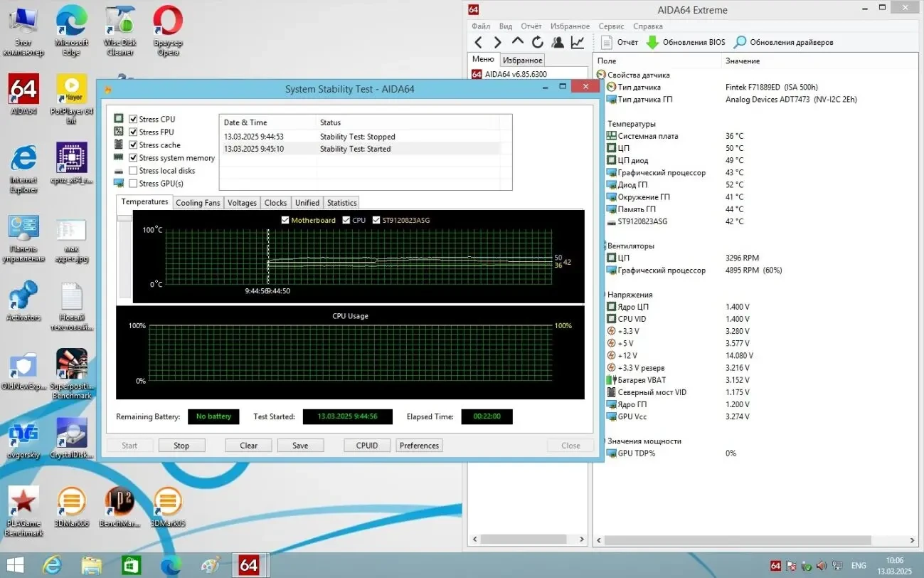Viewport: 924px width, 578px height.
Task: Stop the running stability test
Action: click(181, 445)
